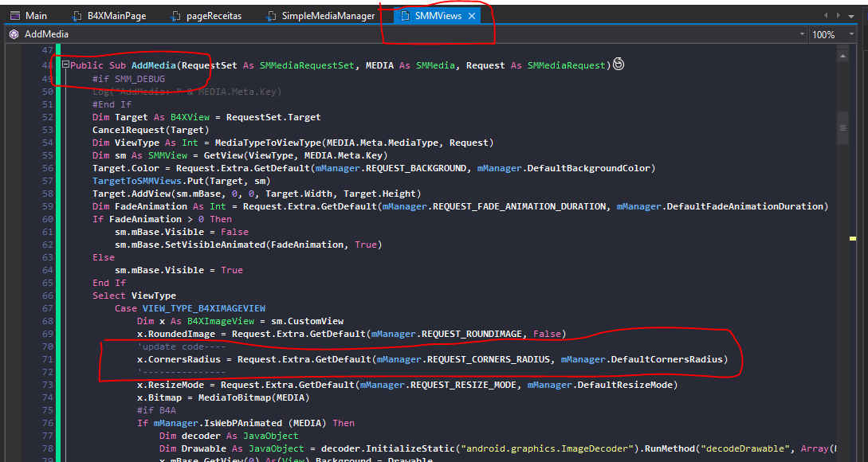Click the AddMedia sub cube icon
This screenshot has width=868, height=462.
(x=14, y=34)
